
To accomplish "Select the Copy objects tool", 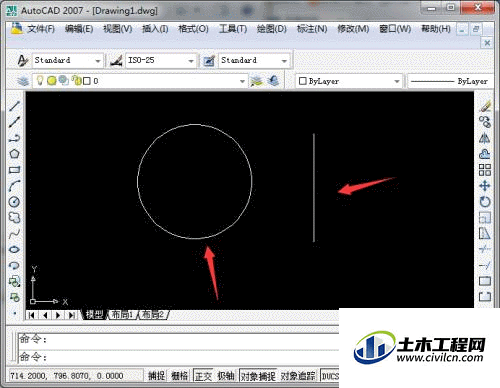I will [x=485, y=122].
